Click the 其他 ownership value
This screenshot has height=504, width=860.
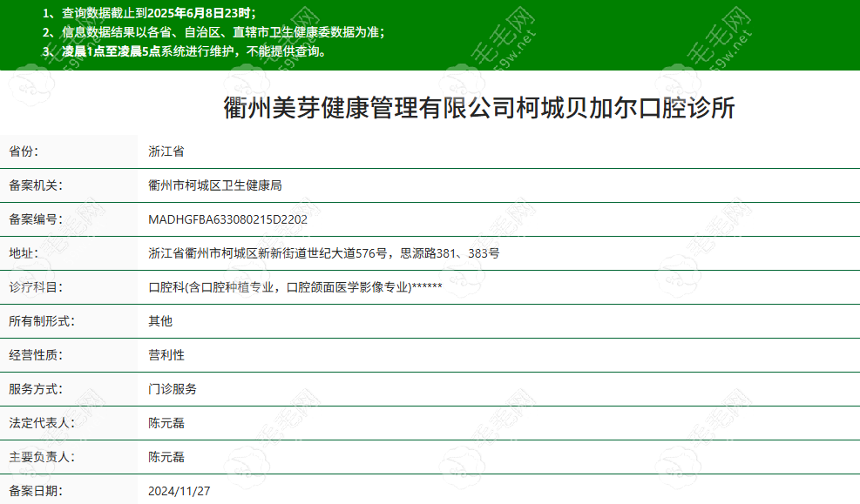coord(160,321)
